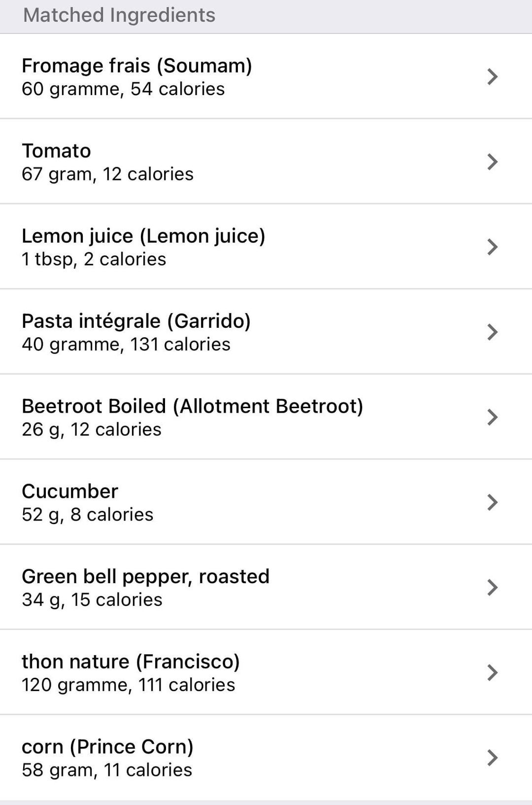532x805 pixels.
Task: Tap the 120 gramme, 111 calories subtitle
Action: point(128,685)
